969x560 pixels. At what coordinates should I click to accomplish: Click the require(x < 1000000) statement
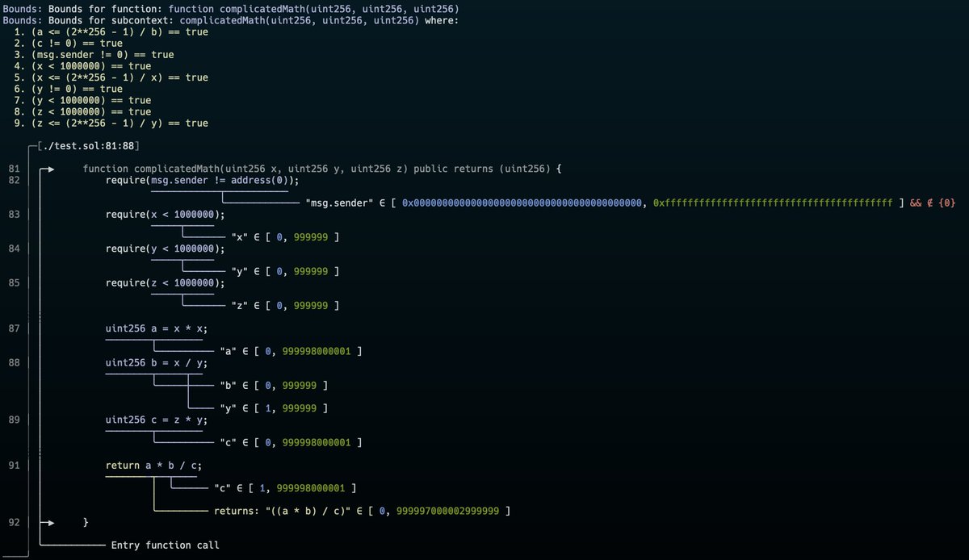(x=165, y=215)
